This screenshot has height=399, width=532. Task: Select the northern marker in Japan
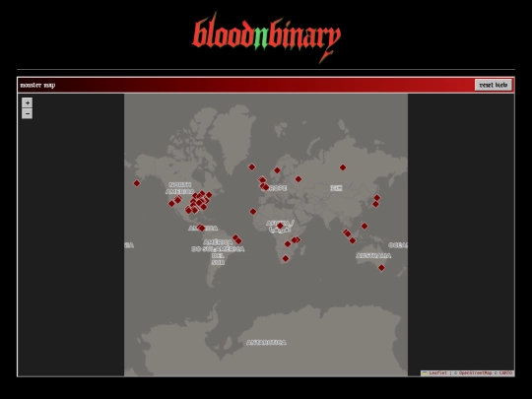coord(377,198)
